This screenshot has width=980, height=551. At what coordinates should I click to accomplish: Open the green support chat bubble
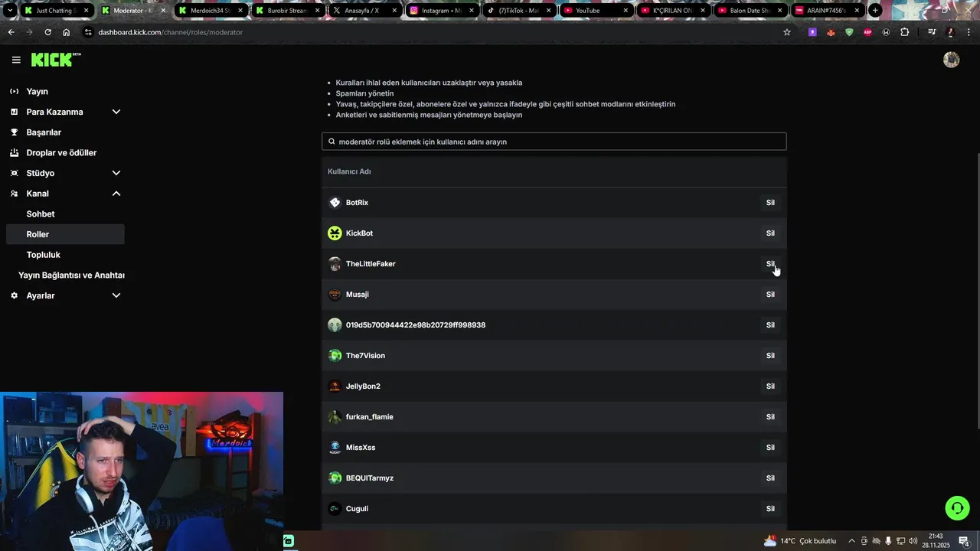957,508
